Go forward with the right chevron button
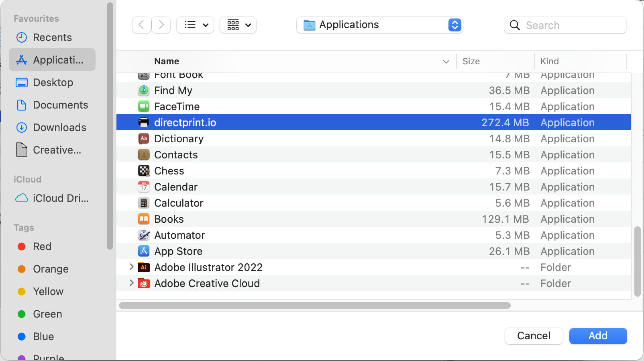 pyautogui.click(x=161, y=25)
